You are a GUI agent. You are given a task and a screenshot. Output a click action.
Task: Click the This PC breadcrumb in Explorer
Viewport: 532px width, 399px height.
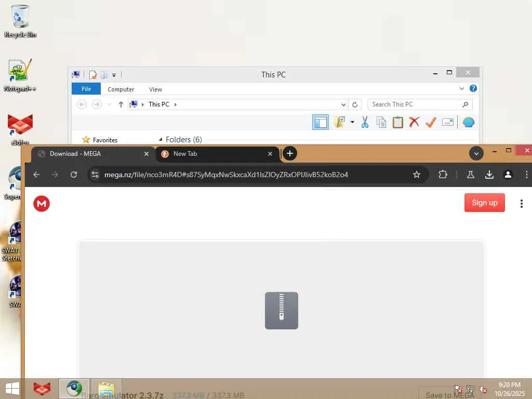click(x=159, y=104)
